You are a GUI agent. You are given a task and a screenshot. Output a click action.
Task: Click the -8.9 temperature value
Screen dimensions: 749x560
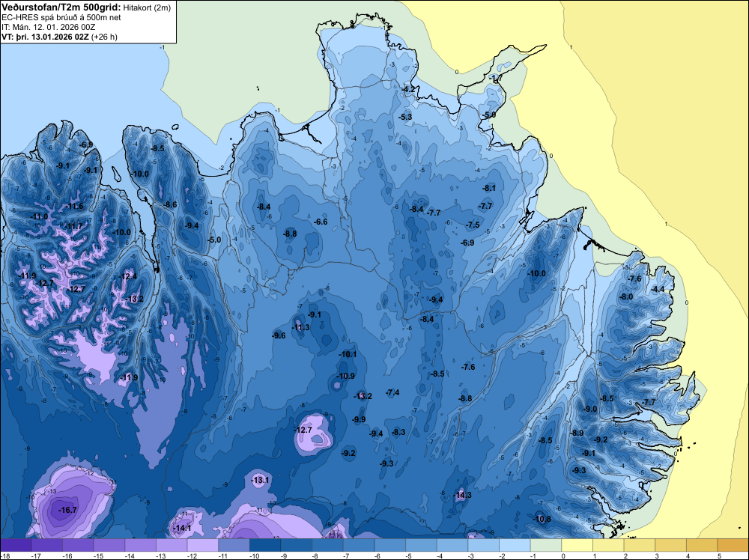click(577, 433)
